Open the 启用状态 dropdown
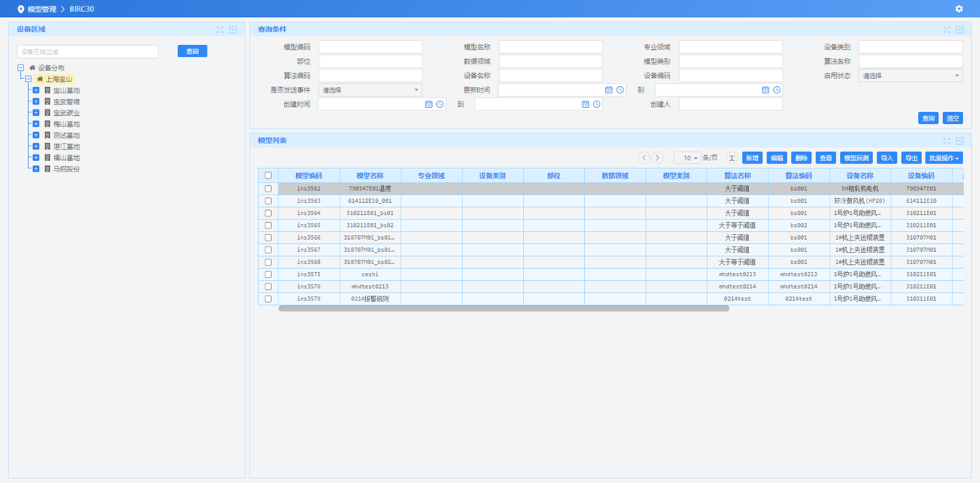Image resolution: width=980 pixels, height=483 pixels. coord(911,76)
